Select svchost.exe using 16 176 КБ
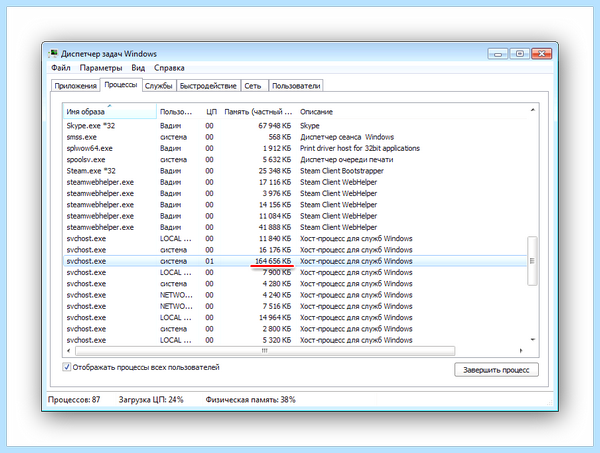 [295, 250]
